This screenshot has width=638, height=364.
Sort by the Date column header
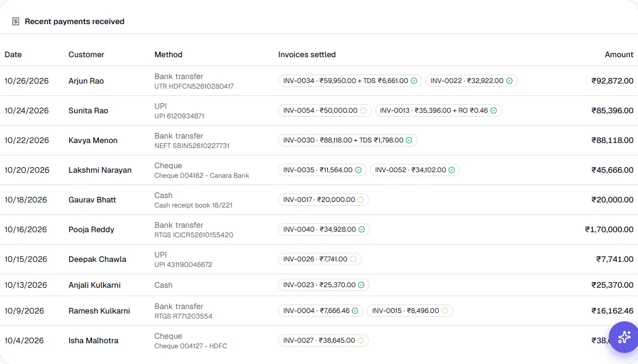tap(13, 54)
